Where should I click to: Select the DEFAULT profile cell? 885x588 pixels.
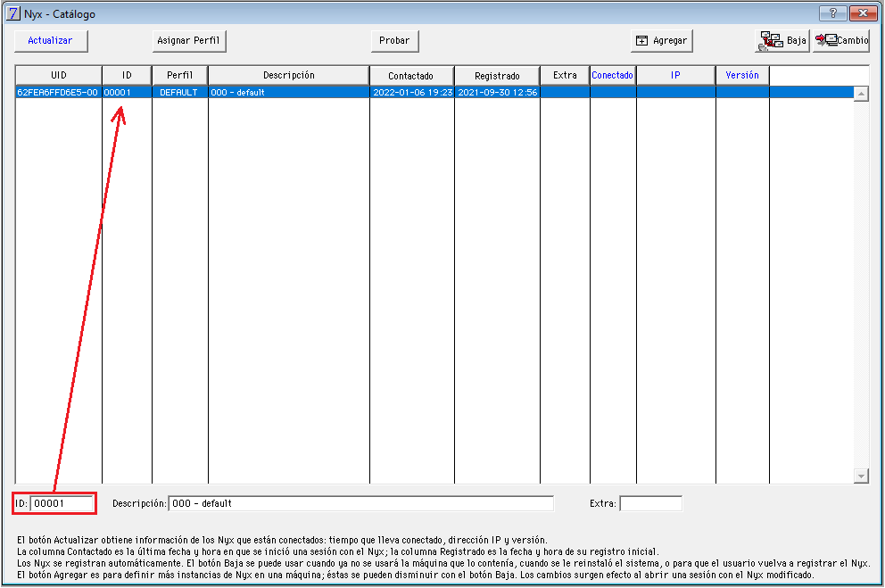[x=179, y=92]
